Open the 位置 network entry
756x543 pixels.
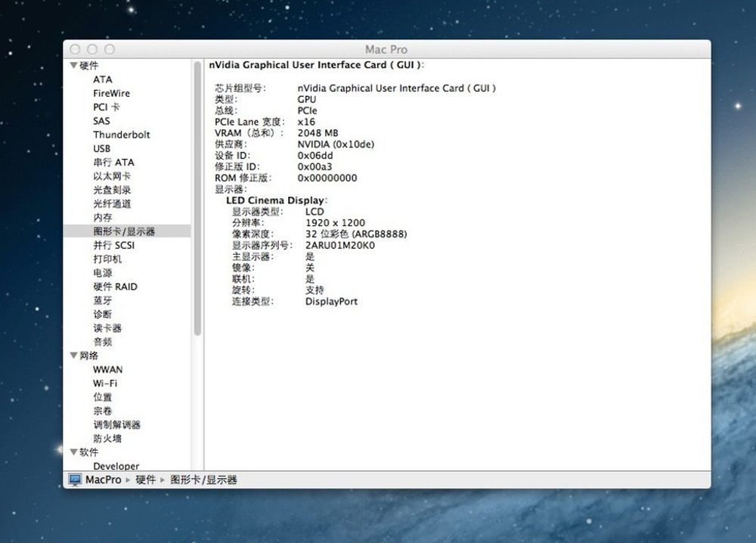pyautogui.click(x=103, y=397)
